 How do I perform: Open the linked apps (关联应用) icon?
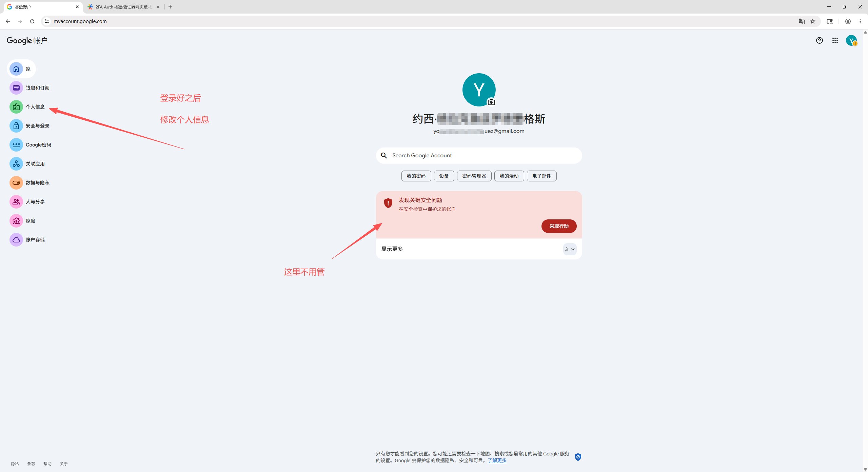click(16, 164)
